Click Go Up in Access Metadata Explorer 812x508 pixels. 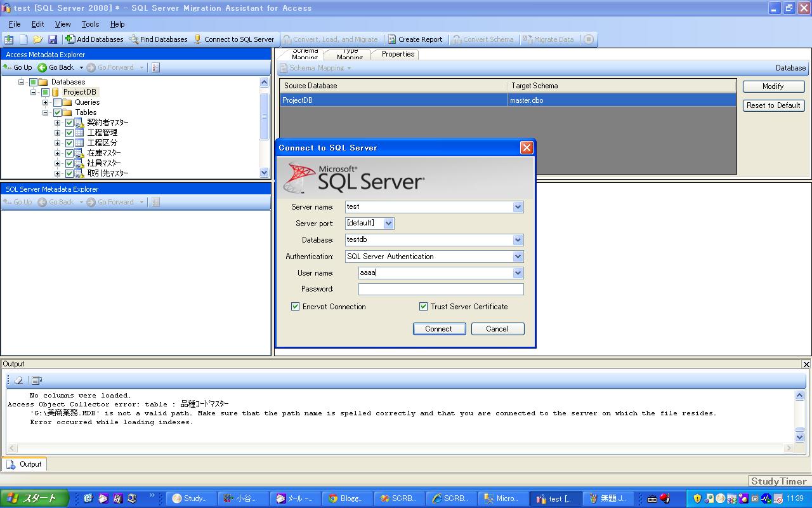(17, 67)
